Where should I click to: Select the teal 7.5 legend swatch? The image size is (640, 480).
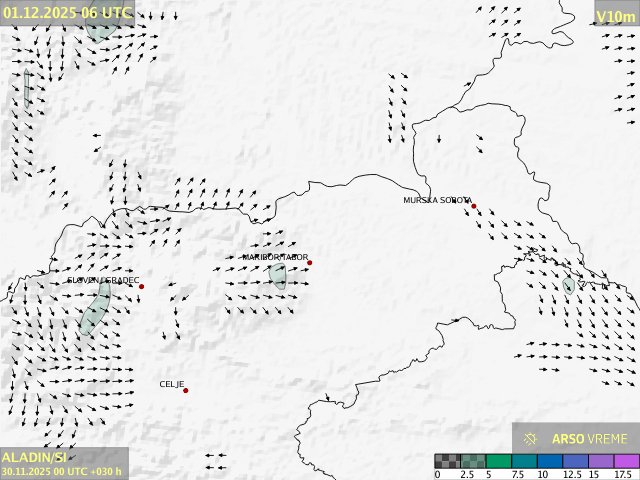[524, 461]
